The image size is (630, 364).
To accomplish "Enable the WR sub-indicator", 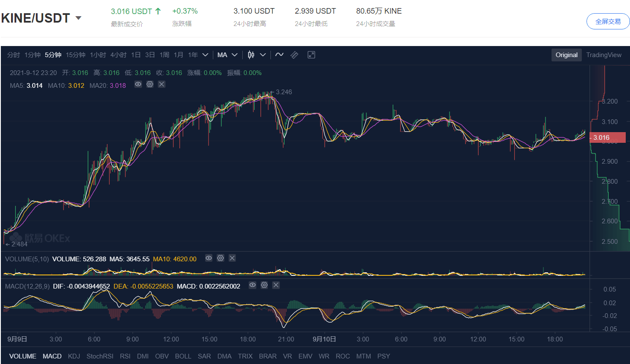I will pos(324,356).
